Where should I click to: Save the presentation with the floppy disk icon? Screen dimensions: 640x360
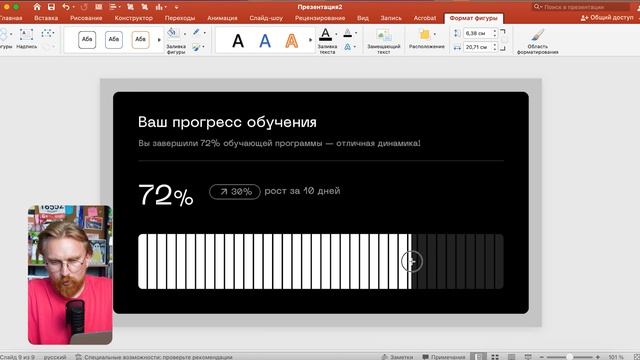pos(51,7)
